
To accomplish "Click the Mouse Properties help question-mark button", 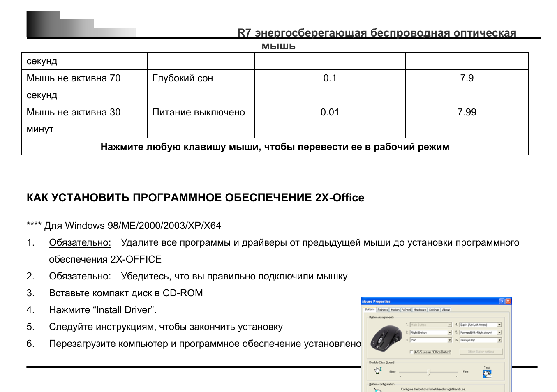I will 502,302.
